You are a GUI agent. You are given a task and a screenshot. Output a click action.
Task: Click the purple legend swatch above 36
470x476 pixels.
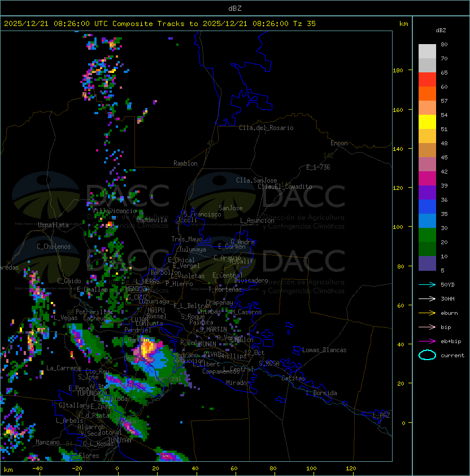(427, 193)
